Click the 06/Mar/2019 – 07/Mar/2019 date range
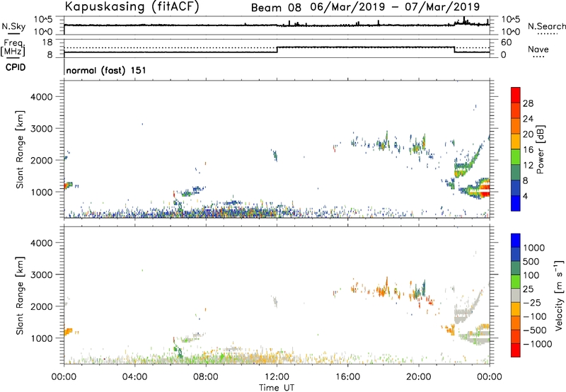The height and width of the screenshot is (392, 566). pyautogui.click(x=395, y=7)
